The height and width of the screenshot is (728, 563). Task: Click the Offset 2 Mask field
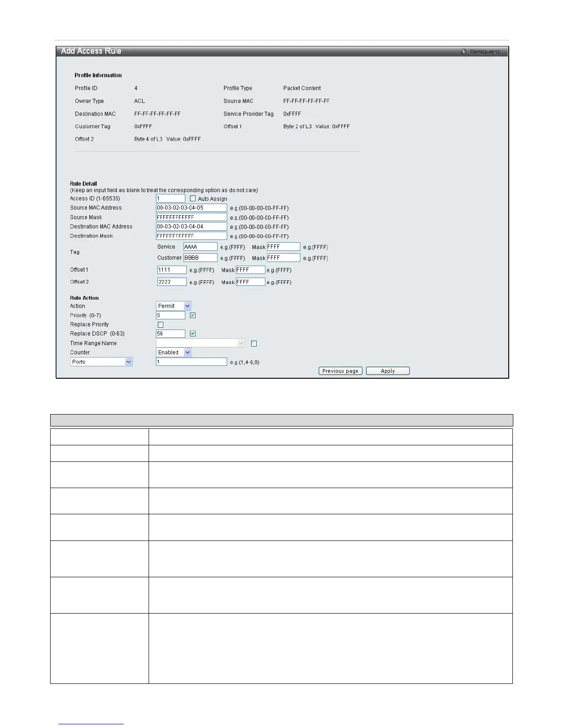coord(251,282)
